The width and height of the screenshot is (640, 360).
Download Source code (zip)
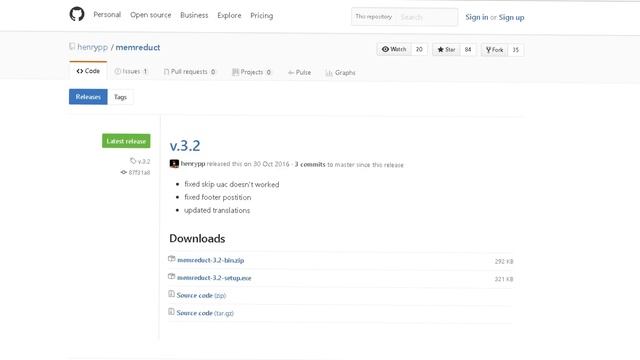pos(201,295)
